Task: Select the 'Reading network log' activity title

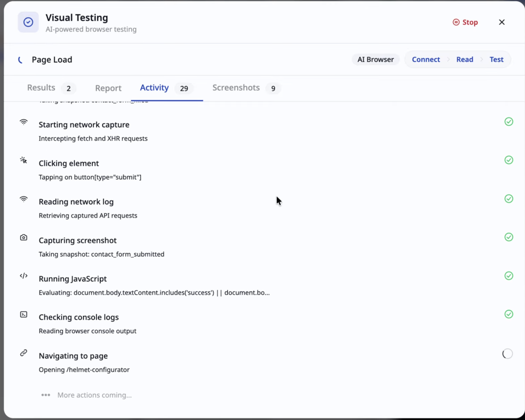Action: click(76, 202)
